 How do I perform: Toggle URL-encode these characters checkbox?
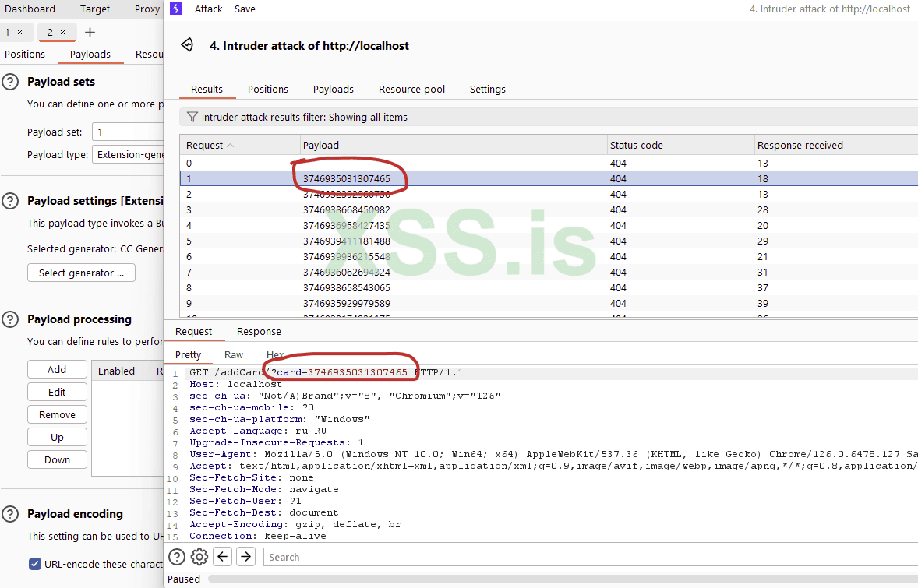(x=35, y=564)
